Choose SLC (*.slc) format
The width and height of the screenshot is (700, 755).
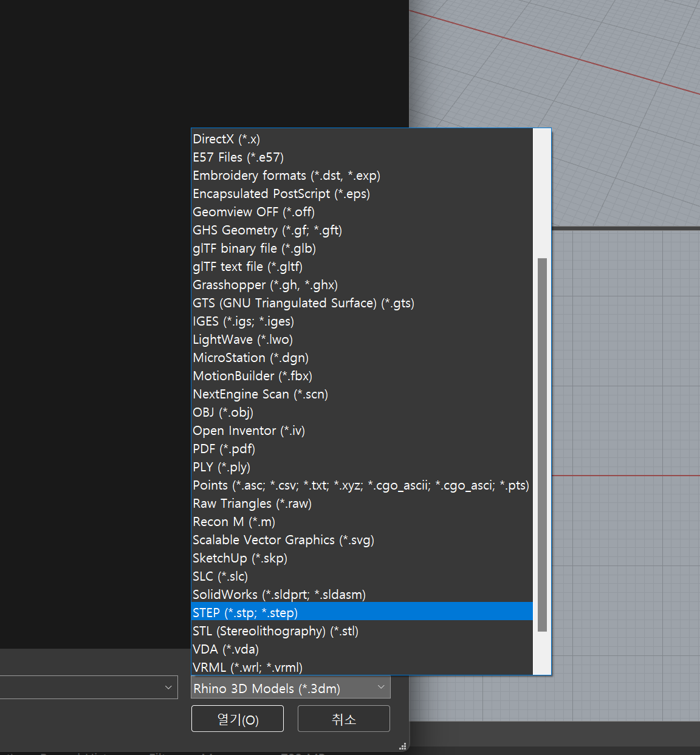(362, 576)
